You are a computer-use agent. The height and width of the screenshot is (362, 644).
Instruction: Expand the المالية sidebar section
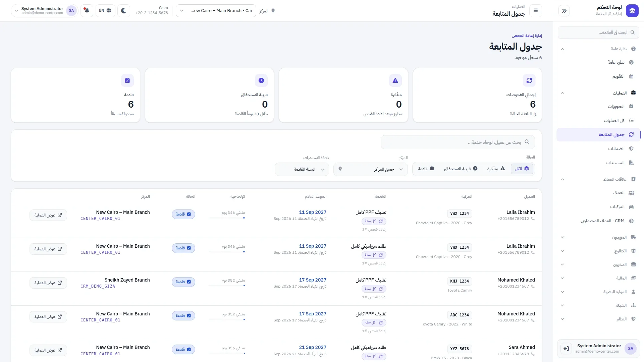point(598,278)
